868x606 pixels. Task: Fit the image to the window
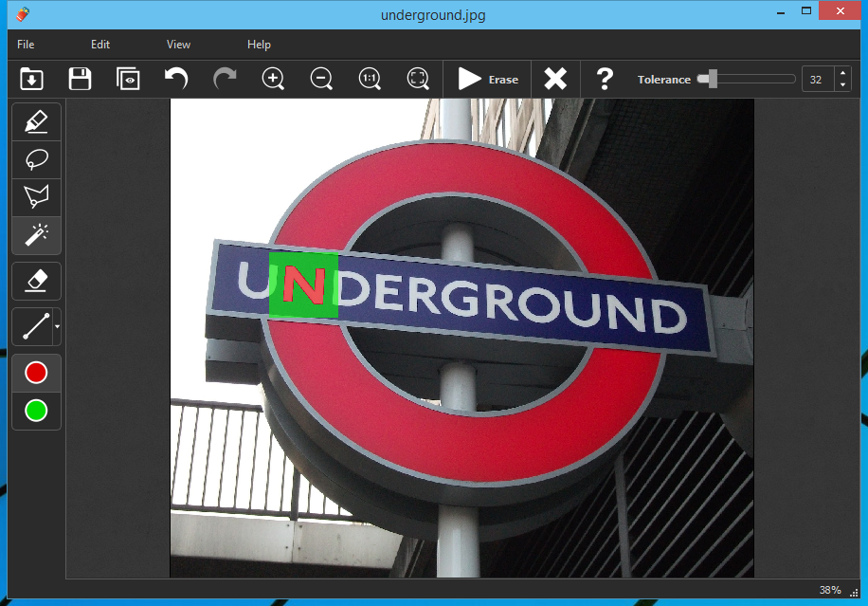pyautogui.click(x=418, y=80)
